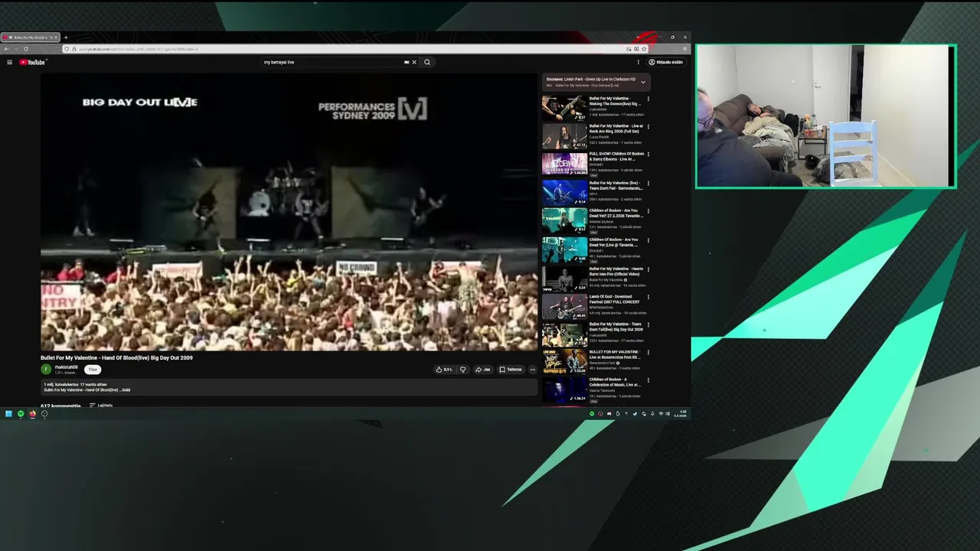
Task: Open a new browser tab with plus
Action: pos(66,37)
